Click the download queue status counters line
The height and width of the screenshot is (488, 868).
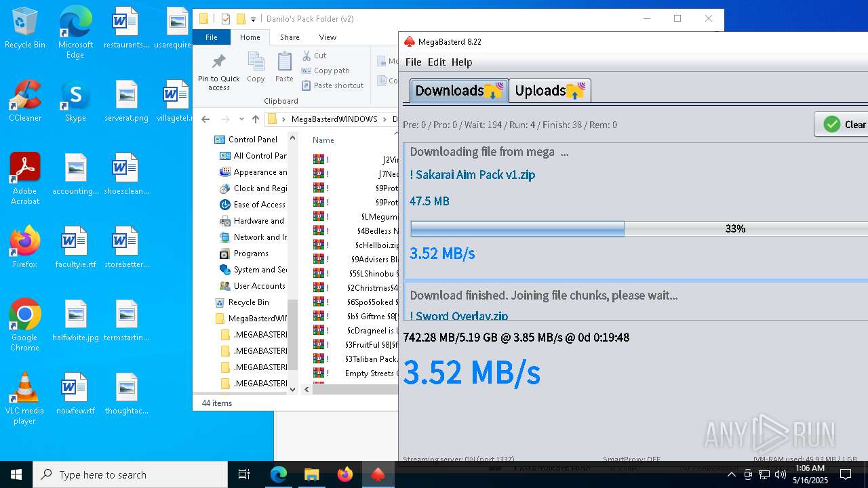pos(510,125)
